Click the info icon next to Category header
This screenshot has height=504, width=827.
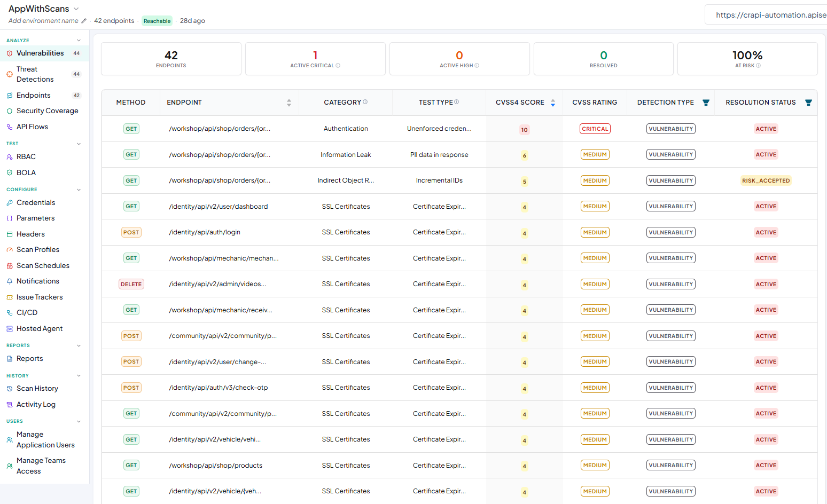click(365, 102)
